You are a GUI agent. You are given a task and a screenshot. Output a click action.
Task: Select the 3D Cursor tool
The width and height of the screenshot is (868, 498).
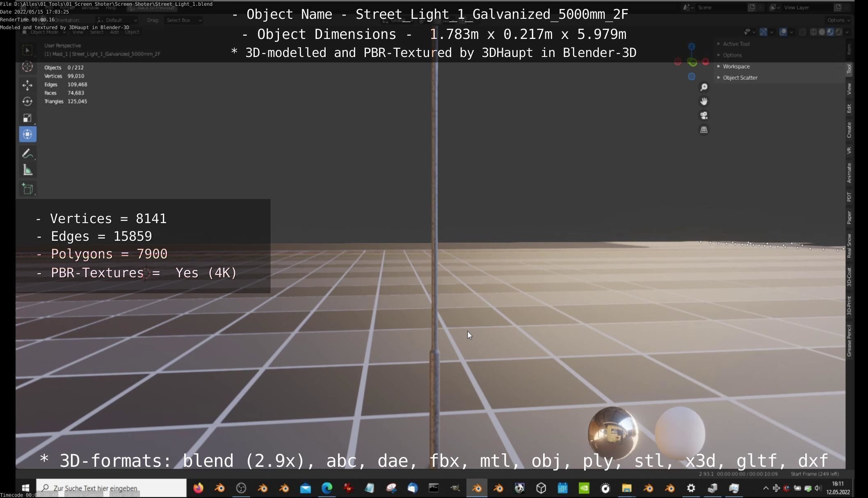[x=27, y=66]
